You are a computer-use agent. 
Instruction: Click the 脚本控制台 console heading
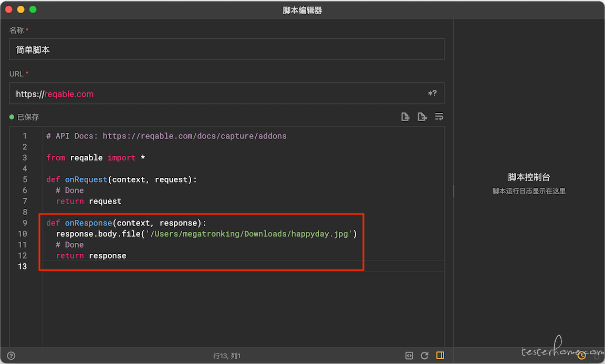[529, 177]
